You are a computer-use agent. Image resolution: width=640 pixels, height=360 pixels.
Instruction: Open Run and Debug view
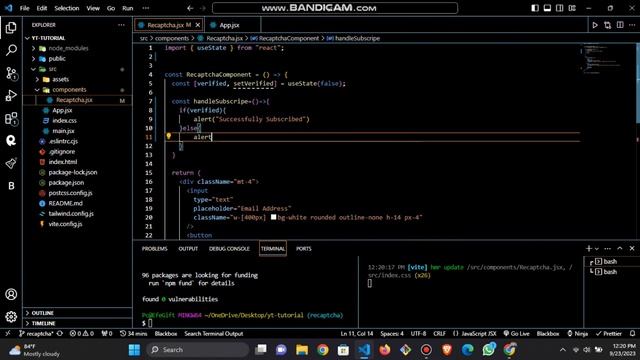(11, 96)
